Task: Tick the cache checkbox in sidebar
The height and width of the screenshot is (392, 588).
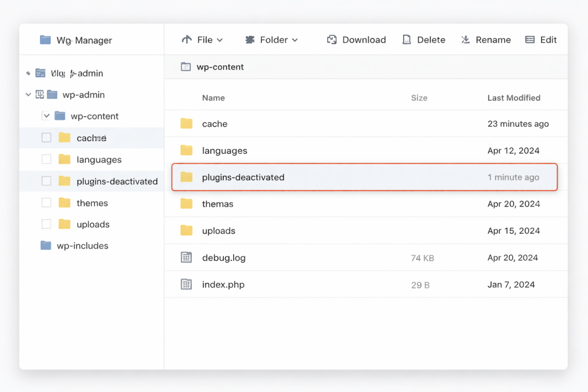Action: coord(47,138)
